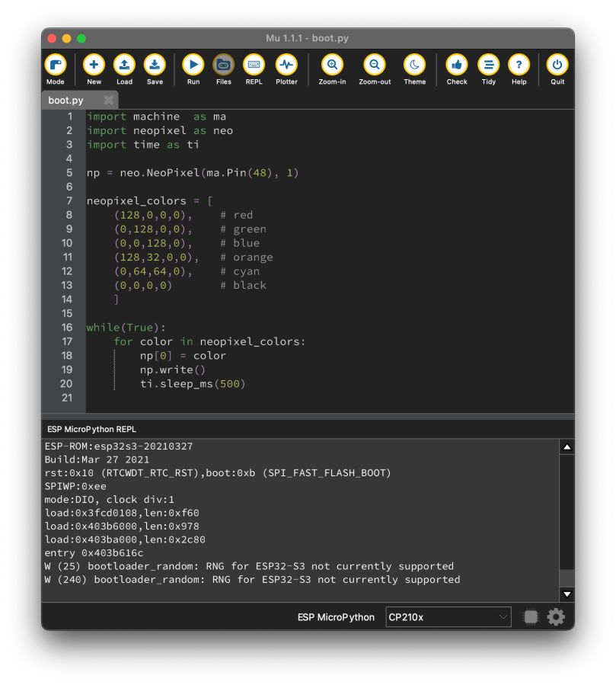Screen dimensions: 616x685
Task: Open settings via the gear icon
Action: tap(556, 617)
